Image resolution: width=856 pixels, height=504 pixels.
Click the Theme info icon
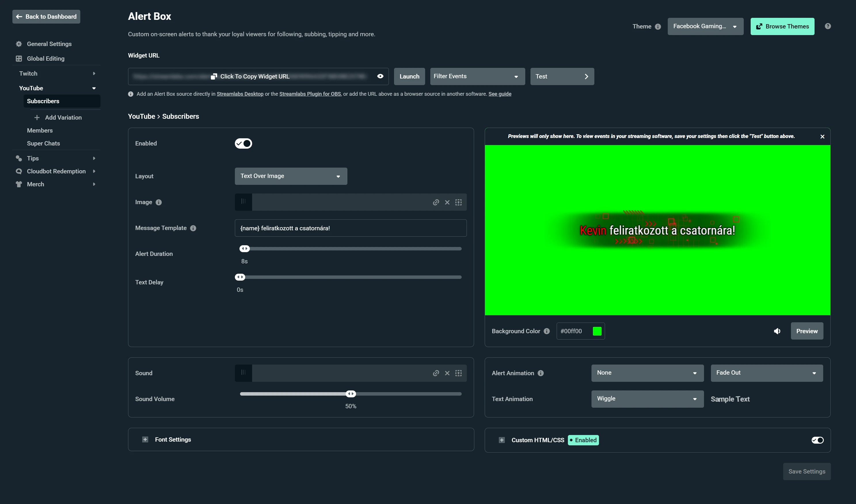pos(658,26)
